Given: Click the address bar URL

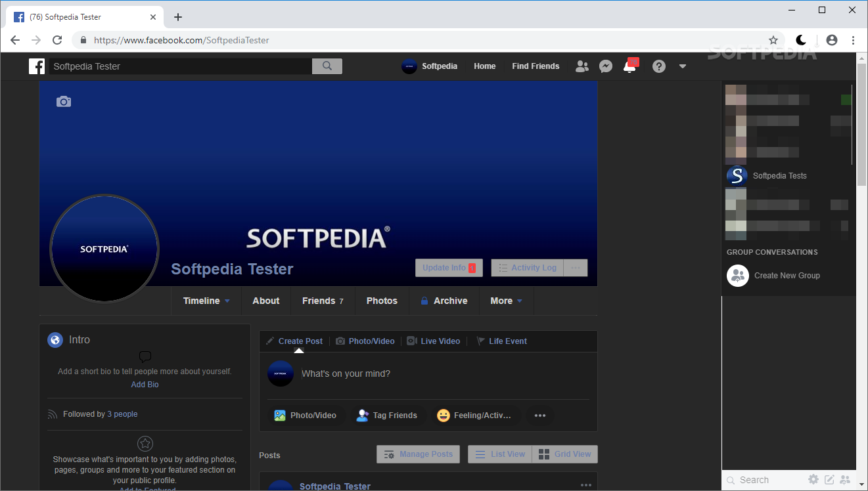Looking at the screenshot, I should coord(181,40).
